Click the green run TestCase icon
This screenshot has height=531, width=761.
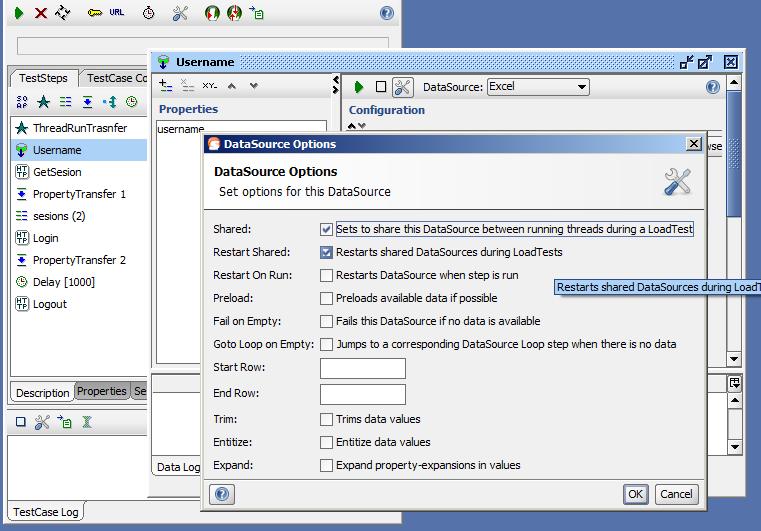(x=19, y=13)
